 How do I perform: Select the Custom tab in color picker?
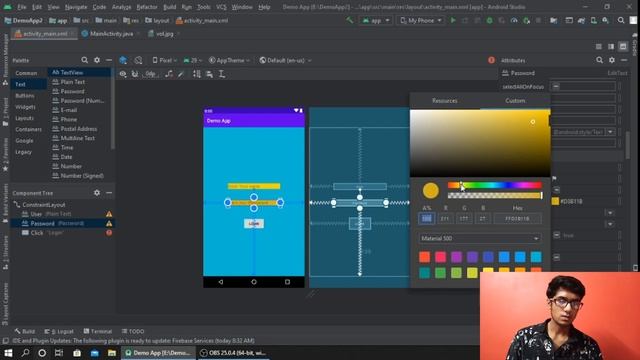tap(515, 100)
